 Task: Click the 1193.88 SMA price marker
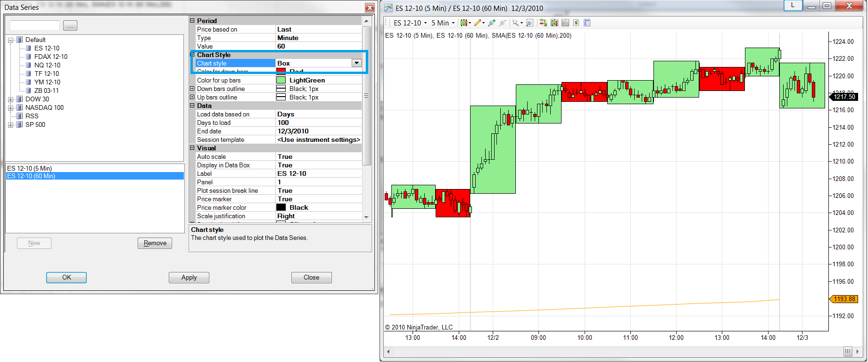(843, 299)
